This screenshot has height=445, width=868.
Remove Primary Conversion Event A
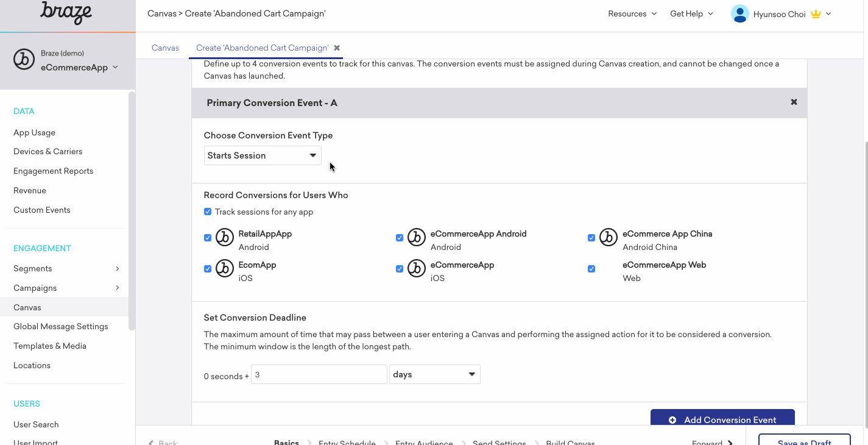pyautogui.click(x=794, y=102)
